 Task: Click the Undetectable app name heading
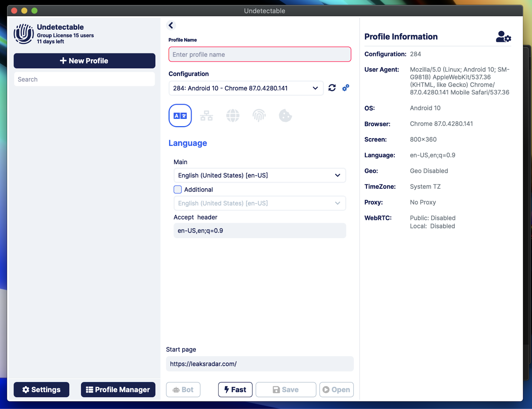click(x=61, y=27)
